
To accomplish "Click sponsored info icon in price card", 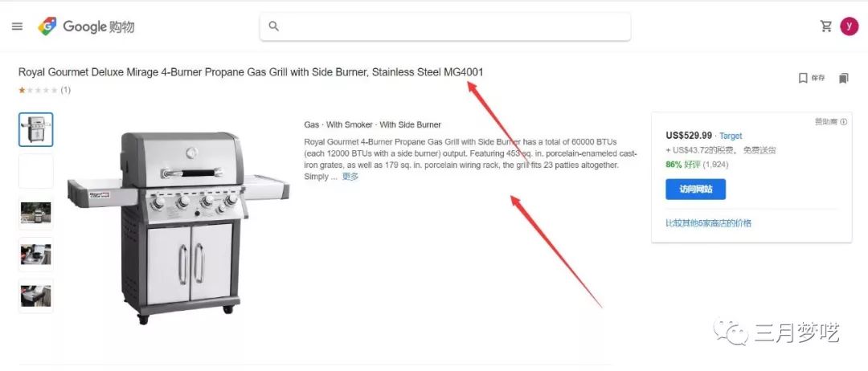I will tap(844, 121).
